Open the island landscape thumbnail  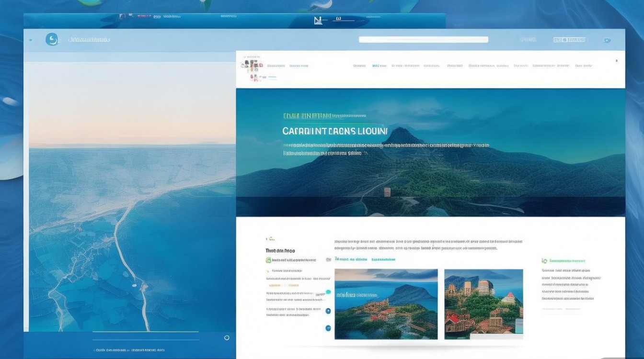click(386, 304)
